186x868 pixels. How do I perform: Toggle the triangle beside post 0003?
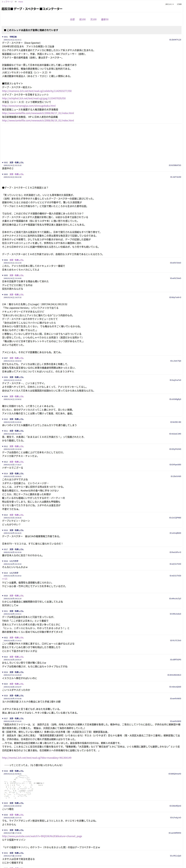[3, 174]
